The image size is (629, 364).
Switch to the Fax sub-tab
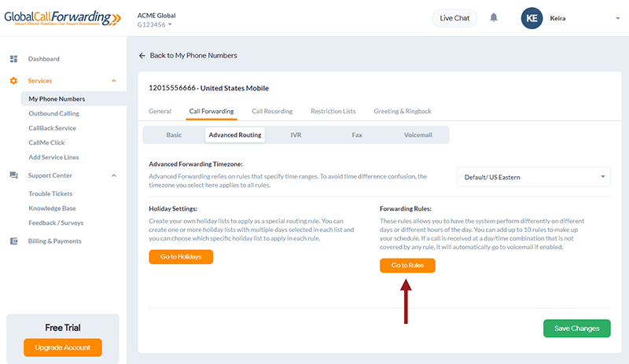(357, 135)
